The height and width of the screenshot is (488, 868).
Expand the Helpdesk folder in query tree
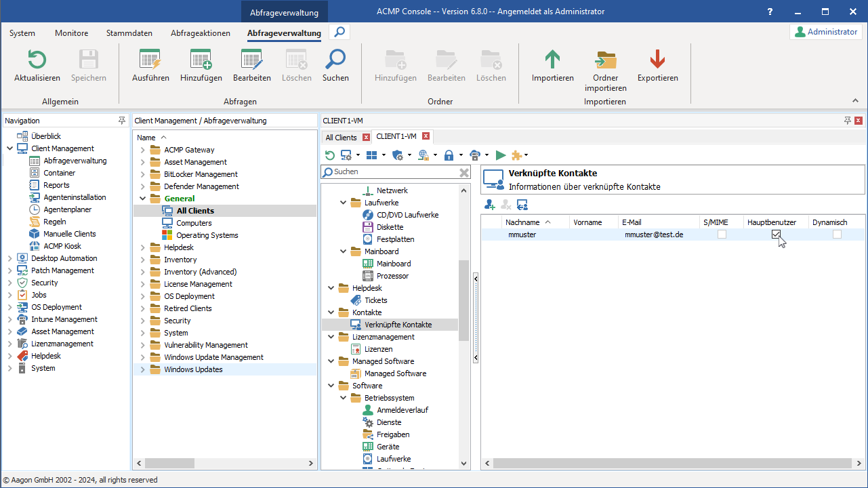coord(143,247)
